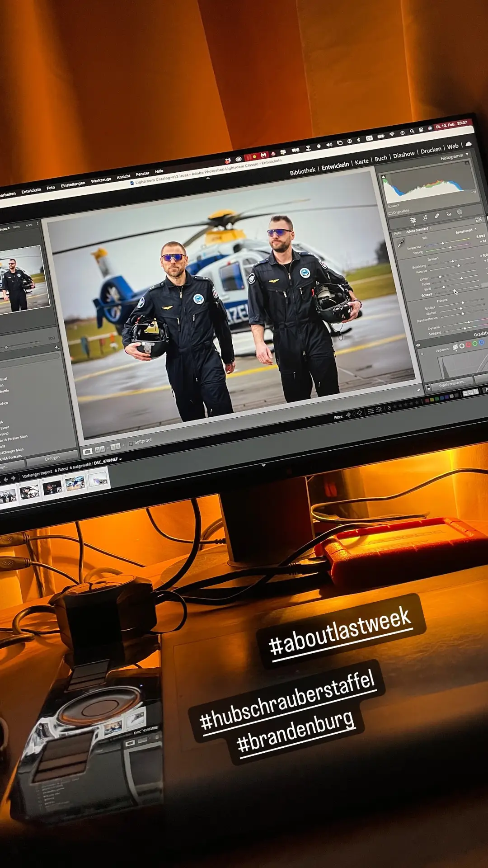Open profile browser grid icon
Screen dimensions: 488x868
tap(479, 219)
